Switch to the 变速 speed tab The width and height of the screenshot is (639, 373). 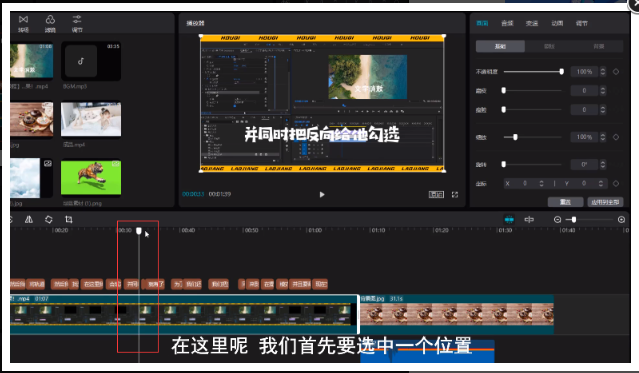click(532, 23)
